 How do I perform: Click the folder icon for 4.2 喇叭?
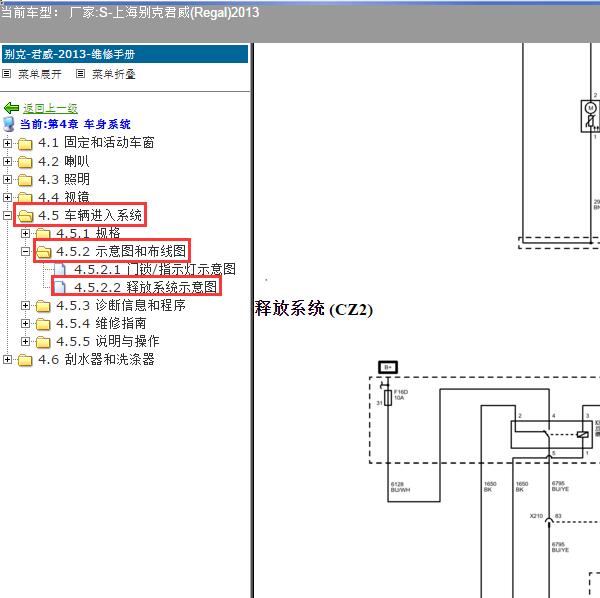[x=25, y=162]
